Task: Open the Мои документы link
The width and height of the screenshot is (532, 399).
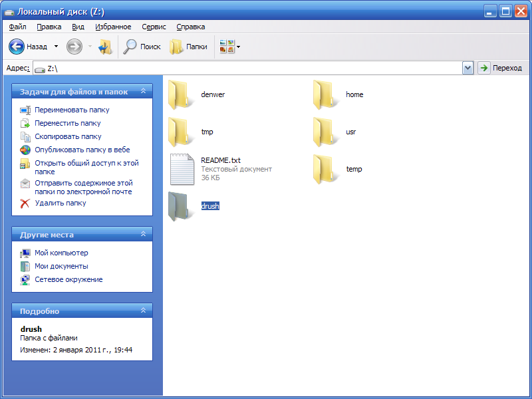Action: pyautogui.click(x=61, y=267)
